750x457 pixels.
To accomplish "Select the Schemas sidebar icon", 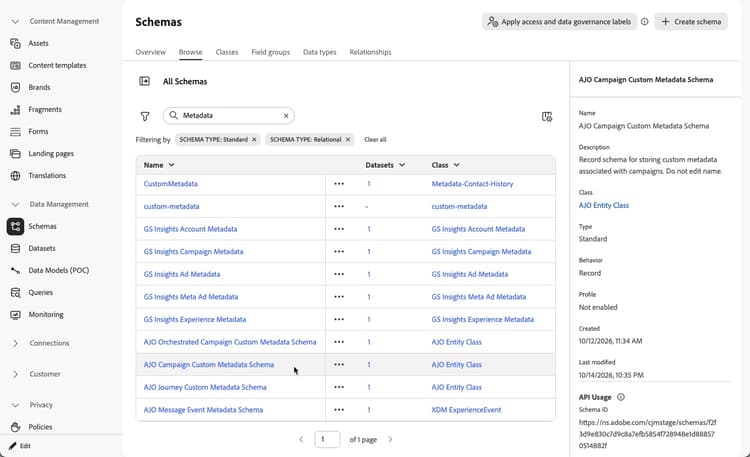I will coord(15,226).
